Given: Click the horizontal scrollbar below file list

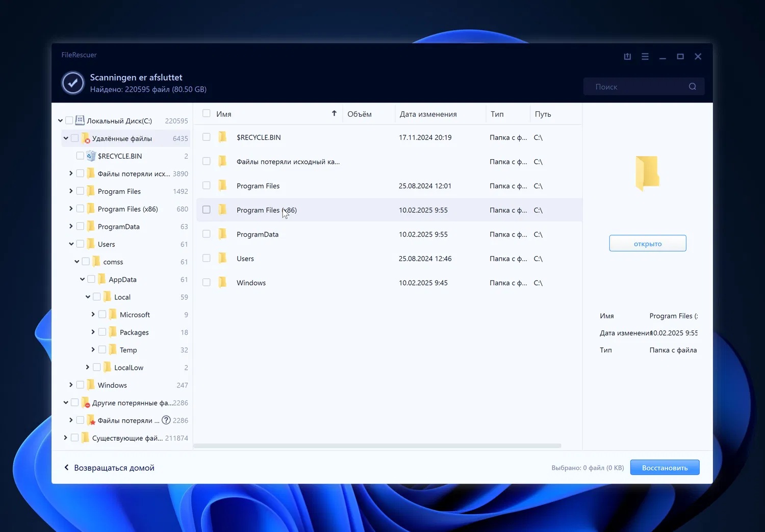Looking at the screenshot, I should tap(377, 446).
